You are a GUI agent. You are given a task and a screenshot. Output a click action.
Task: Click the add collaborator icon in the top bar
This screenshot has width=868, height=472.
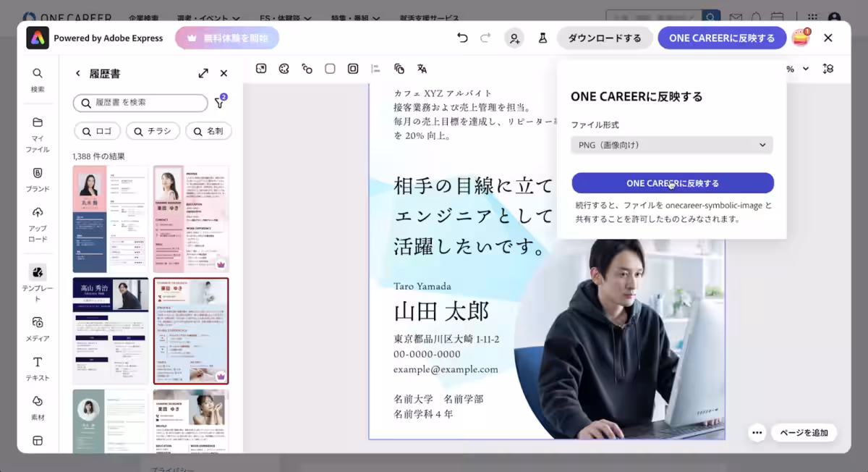point(514,37)
